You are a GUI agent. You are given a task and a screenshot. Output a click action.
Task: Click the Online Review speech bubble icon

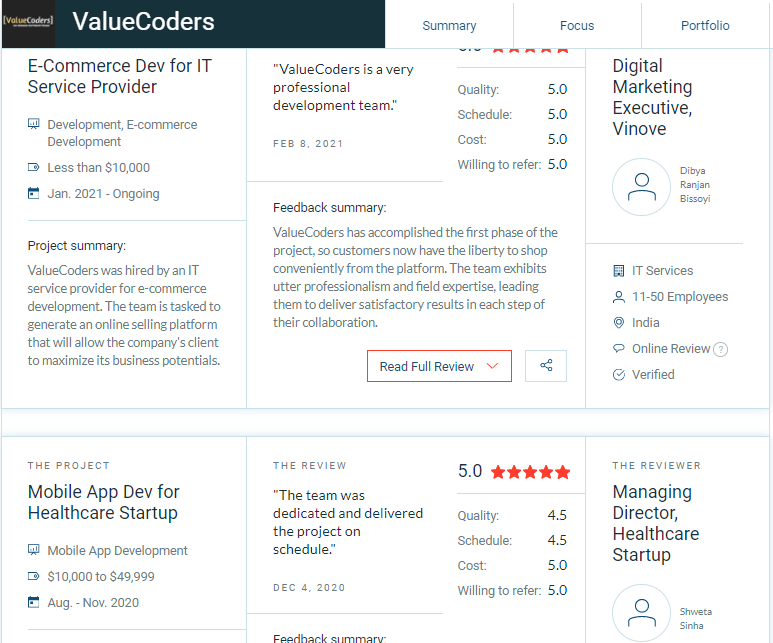point(619,349)
